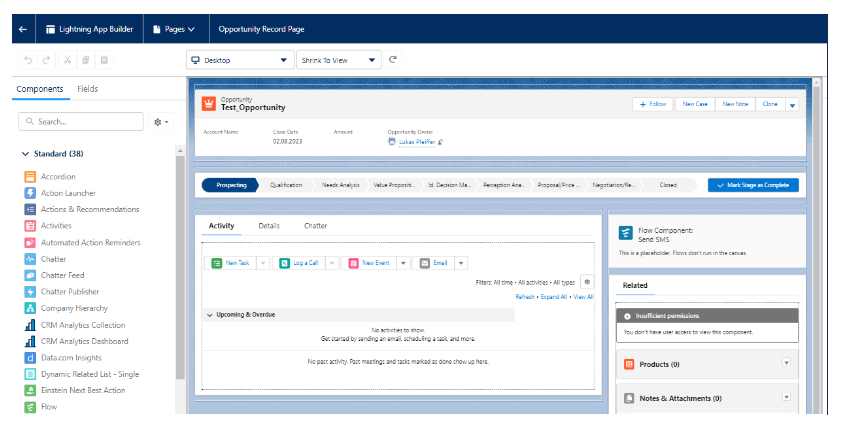Screen dimensions: 847x424
Task: Open the Shrink To View dropdown
Action: pyautogui.click(x=340, y=60)
